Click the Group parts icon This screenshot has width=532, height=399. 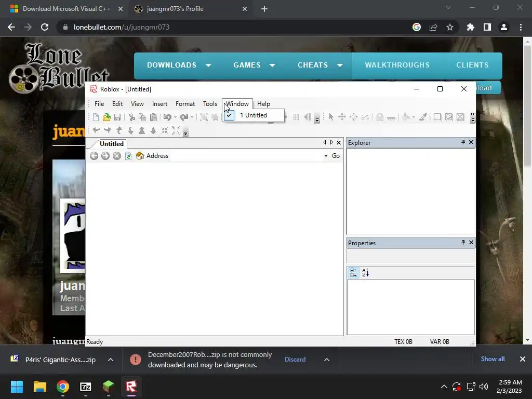coord(204,117)
